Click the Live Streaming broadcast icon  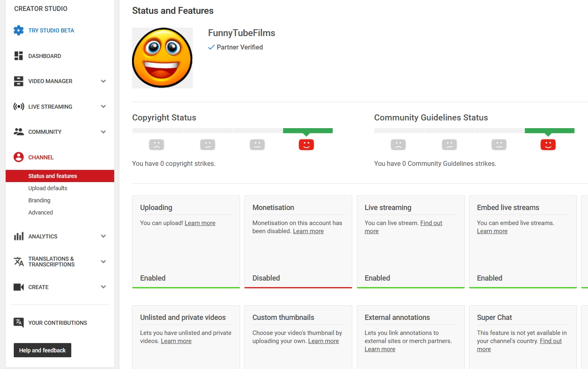19,107
